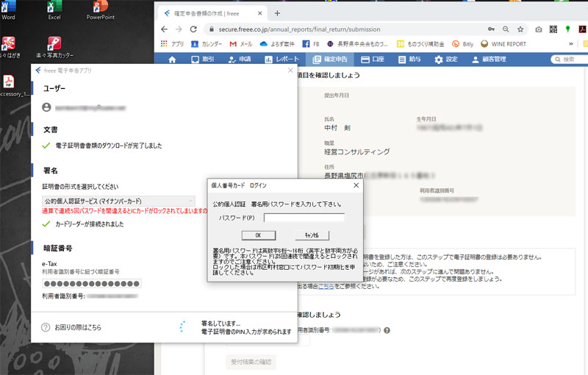Click the help question mark beside お困りの際はこちら

coord(46,327)
